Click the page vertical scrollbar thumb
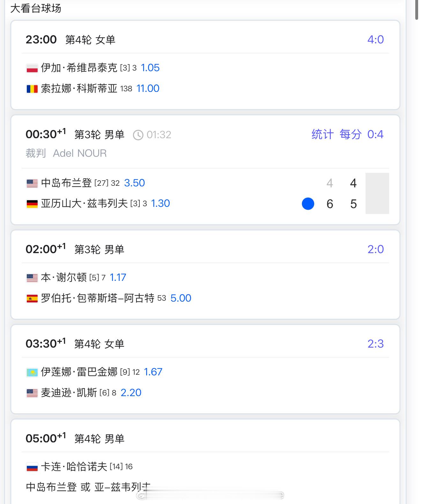Image resolution: width=421 pixels, height=504 pixels. pyautogui.click(x=417, y=10)
